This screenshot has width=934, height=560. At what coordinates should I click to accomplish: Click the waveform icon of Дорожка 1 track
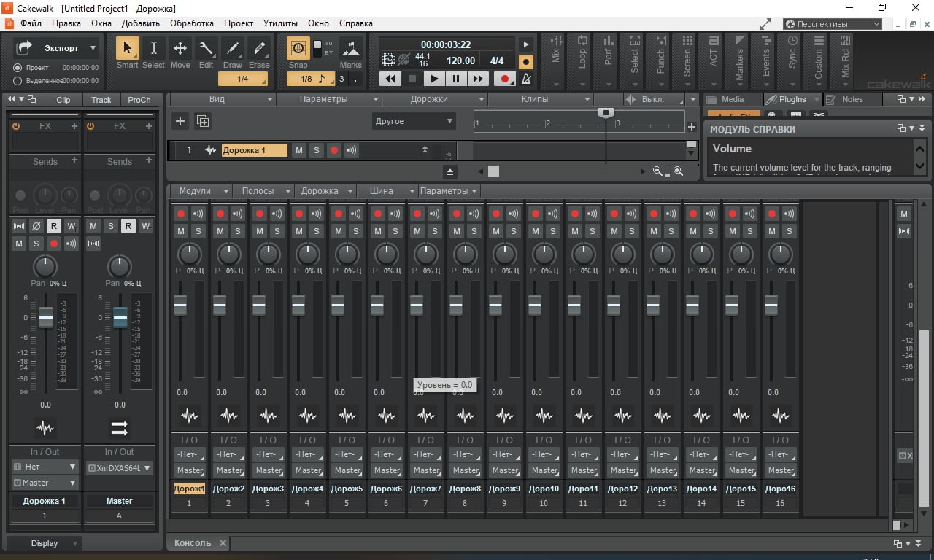pos(212,150)
